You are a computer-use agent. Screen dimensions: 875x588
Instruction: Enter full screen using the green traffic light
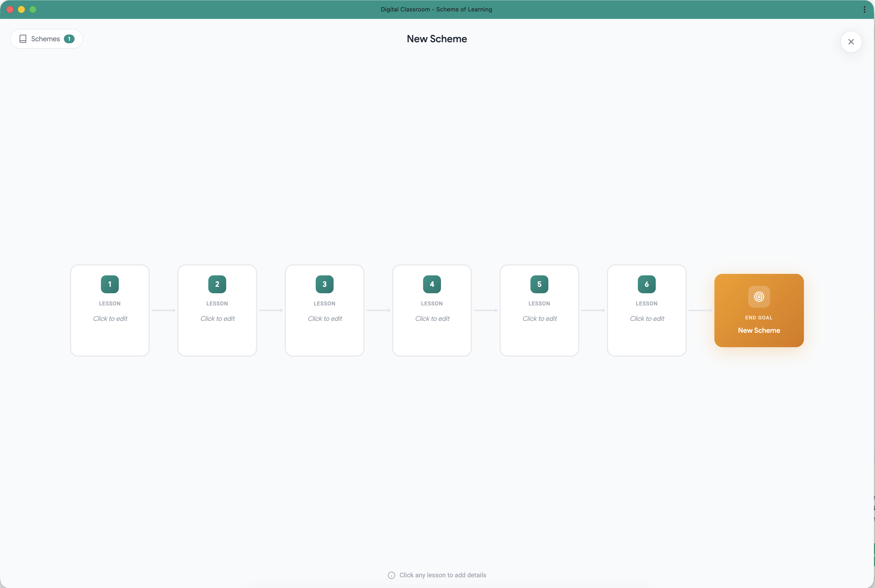pyautogui.click(x=33, y=9)
